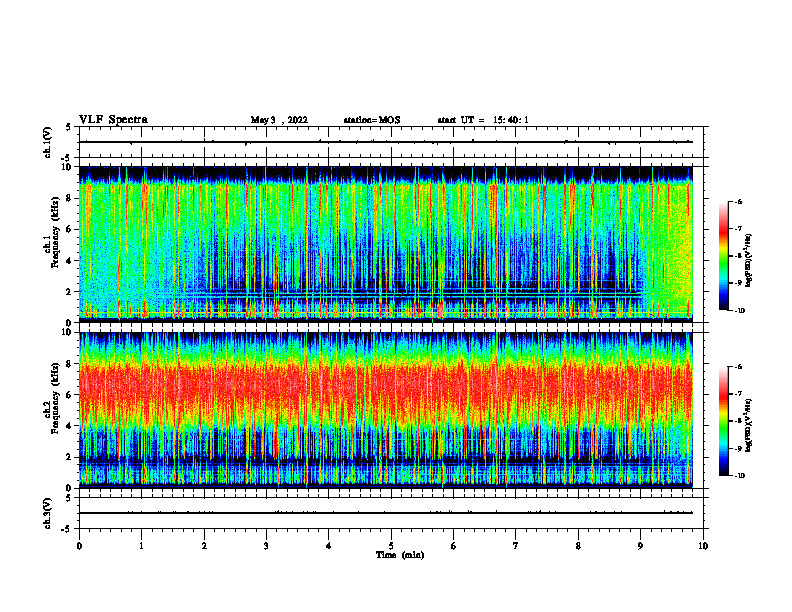792x612 pixels.
Task: Click the ch.1 colorbar log(PSD) label
Action: click(749, 261)
